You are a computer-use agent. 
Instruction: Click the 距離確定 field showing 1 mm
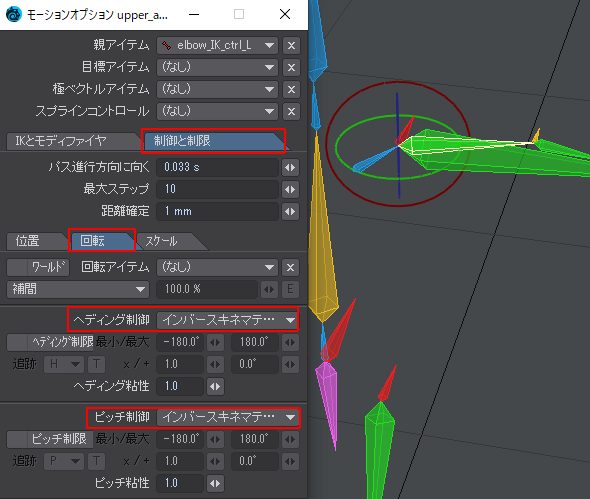click(x=217, y=211)
